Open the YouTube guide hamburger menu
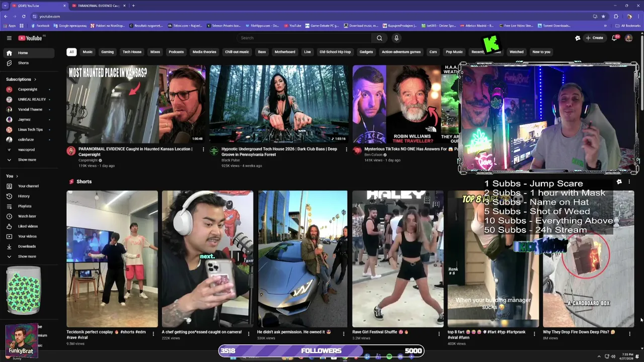The image size is (644, 362). pos(9,38)
